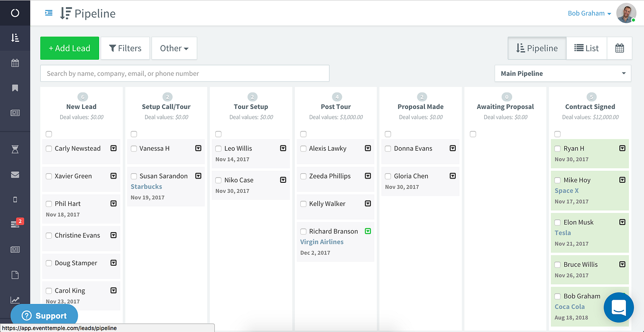The height and width of the screenshot is (332, 644).
Task: Open sidebar item with red 2 badge
Action: click(x=15, y=224)
